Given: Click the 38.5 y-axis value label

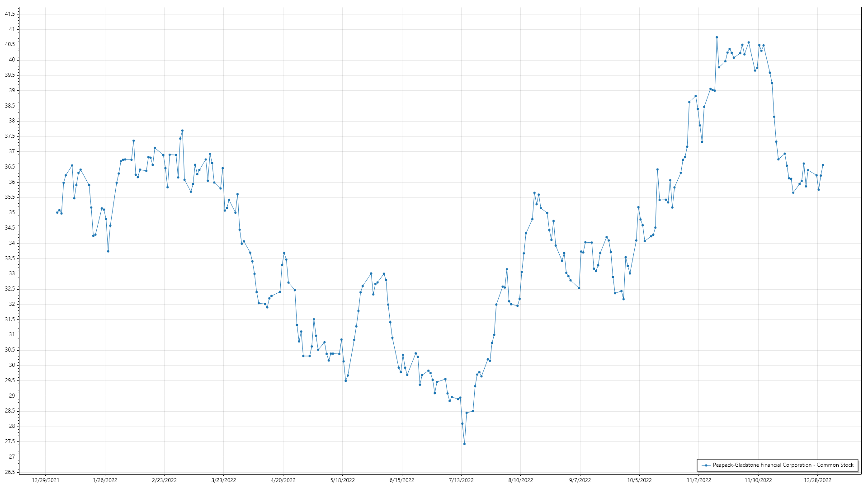Looking at the screenshot, I should click(x=10, y=106).
